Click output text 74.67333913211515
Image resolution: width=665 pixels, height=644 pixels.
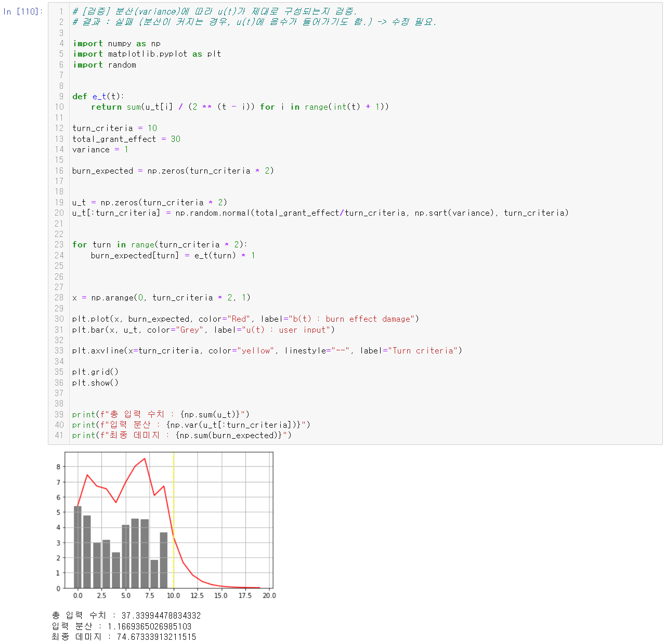pyautogui.click(x=157, y=637)
